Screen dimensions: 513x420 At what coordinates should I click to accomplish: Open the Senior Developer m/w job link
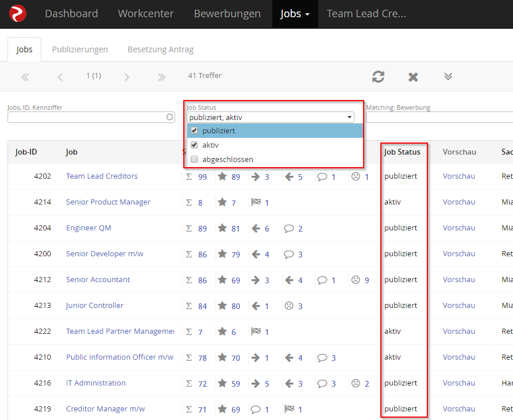(x=105, y=253)
